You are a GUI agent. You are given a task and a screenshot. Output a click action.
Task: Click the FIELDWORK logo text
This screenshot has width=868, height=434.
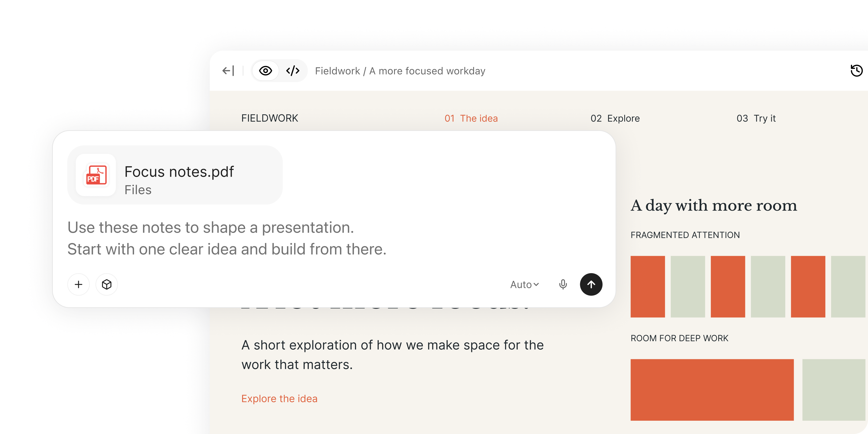pos(270,118)
